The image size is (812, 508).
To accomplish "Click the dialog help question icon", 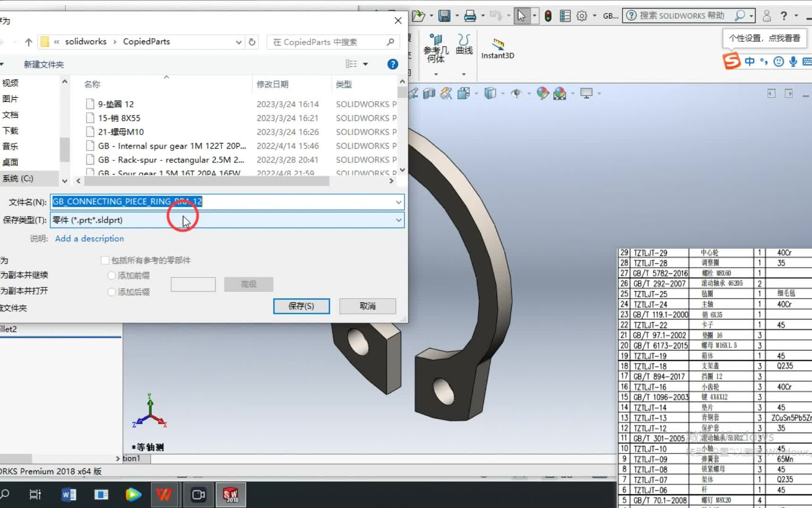I will [393, 64].
